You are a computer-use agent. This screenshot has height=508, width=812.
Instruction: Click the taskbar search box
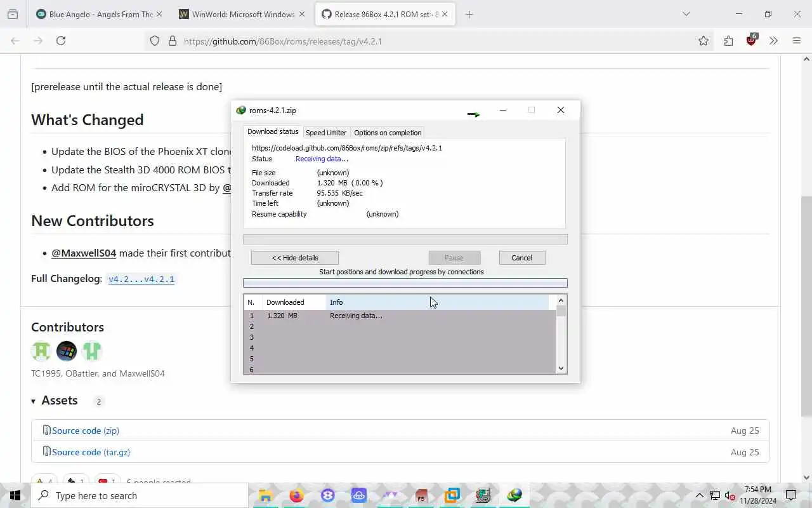coord(140,495)
